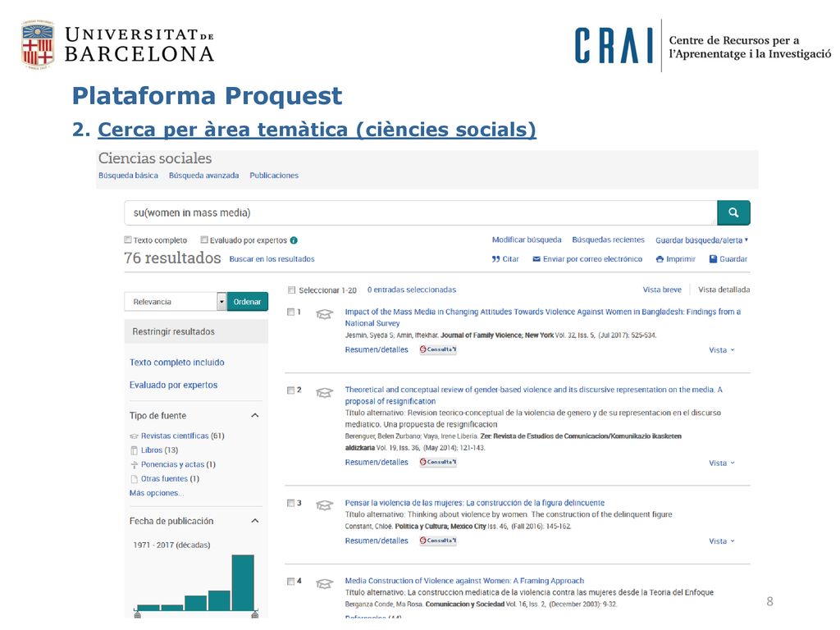Click the tallest bar in publication date chart
The image size is (840, 630).
[243, 582]
